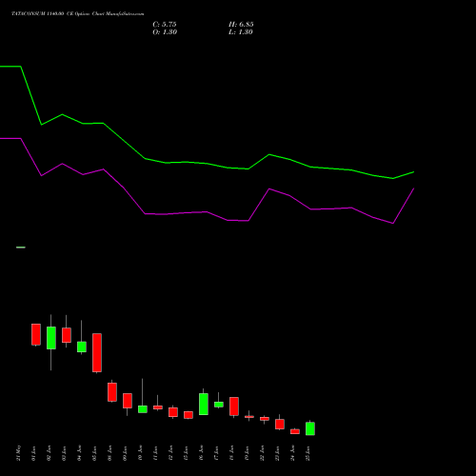The image size is (476, 476).
Task: Select the green candle for 10 Jun
Action: (143, 409)
